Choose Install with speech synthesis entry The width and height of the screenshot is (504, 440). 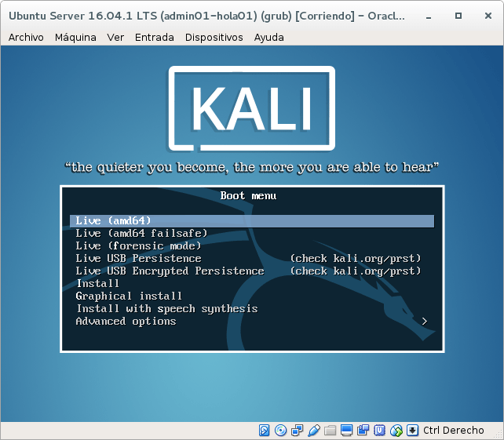coord(252,309)
